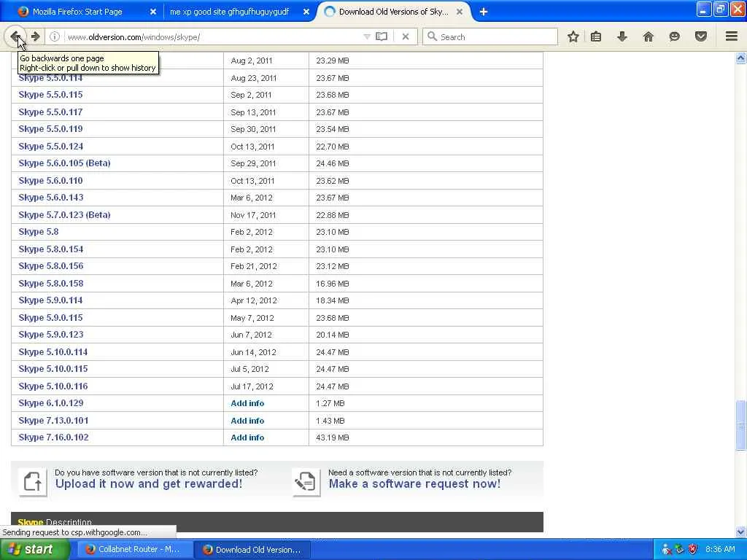Close the Mozilla Firefox Start Page tab
This screenshot has width=747, height=560.
[x=153, y=12]
